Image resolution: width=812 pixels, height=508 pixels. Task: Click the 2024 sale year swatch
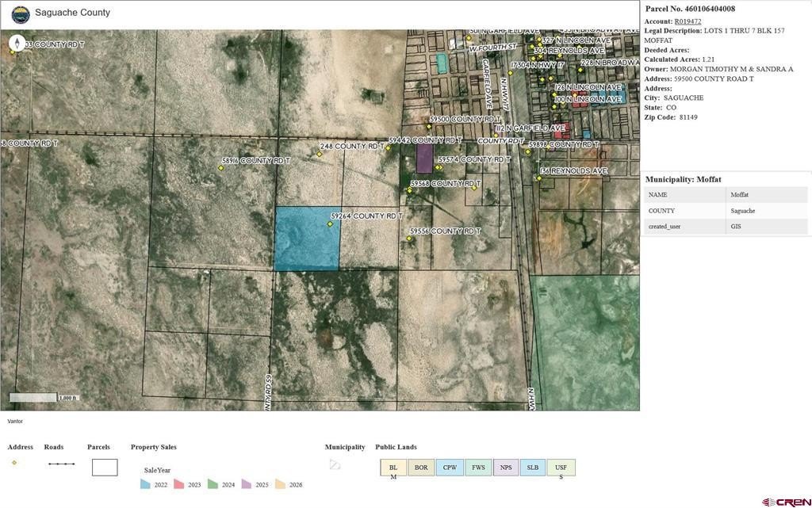(x=213, y=484)
